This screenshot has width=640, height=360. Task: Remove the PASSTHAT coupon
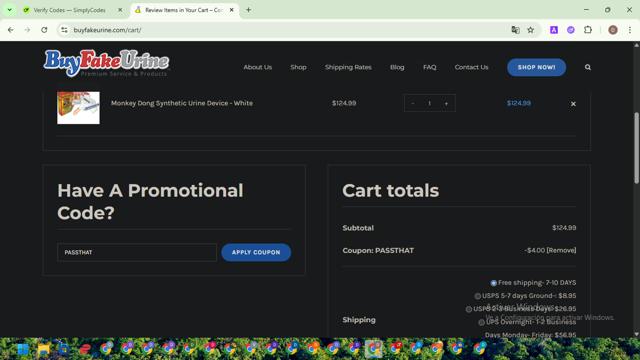click(561, 250)
